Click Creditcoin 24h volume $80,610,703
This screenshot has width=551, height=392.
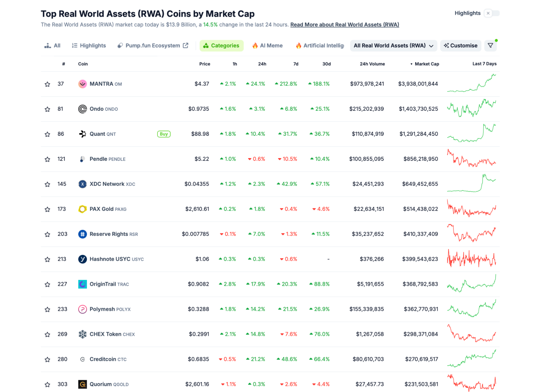pyautogui.click(x=368, y=359)
